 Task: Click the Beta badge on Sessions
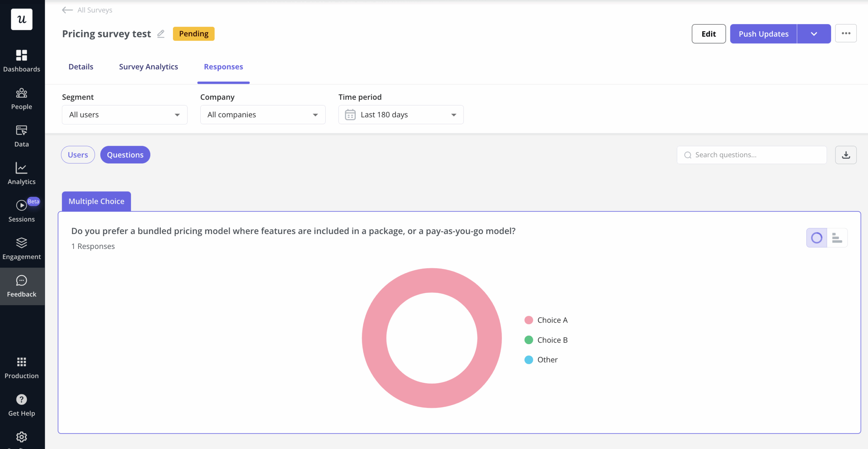tap(33, 201)
